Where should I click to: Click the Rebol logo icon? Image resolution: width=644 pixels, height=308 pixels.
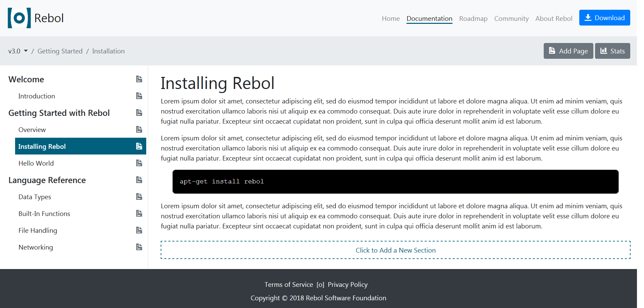pyautogui.click(x=19, y=18)
